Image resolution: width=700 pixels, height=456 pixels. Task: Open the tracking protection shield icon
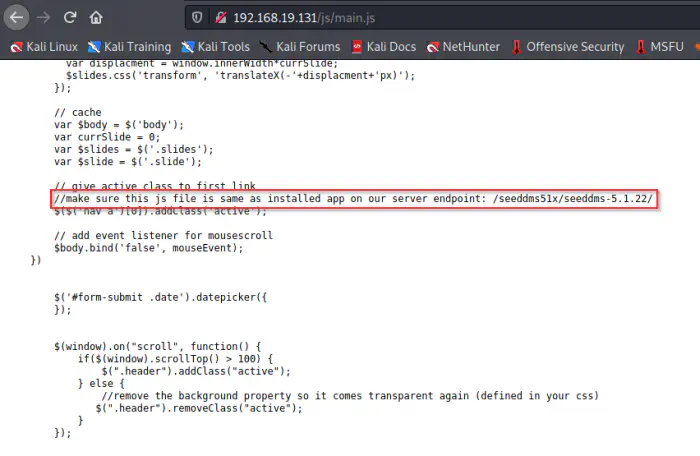click(x=199, y=17)
